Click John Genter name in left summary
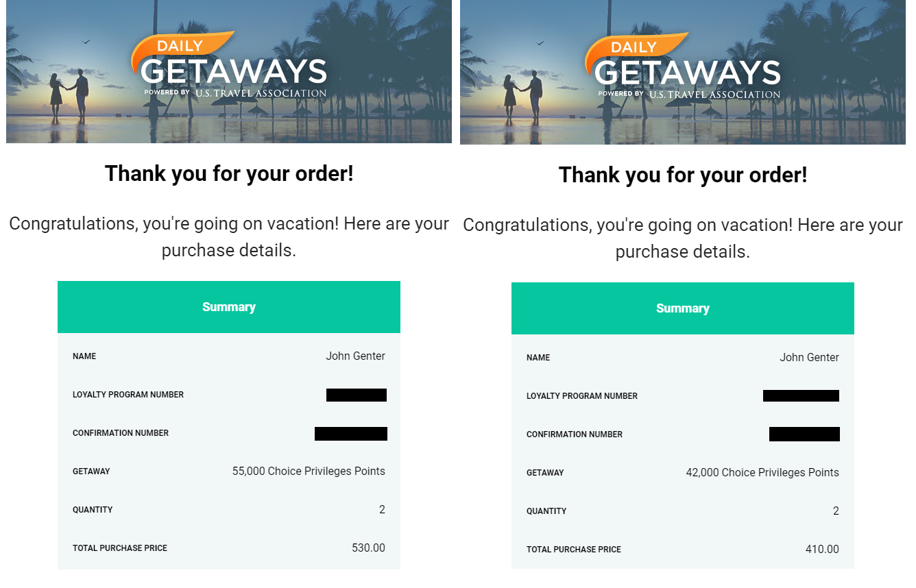 [355, 356]
